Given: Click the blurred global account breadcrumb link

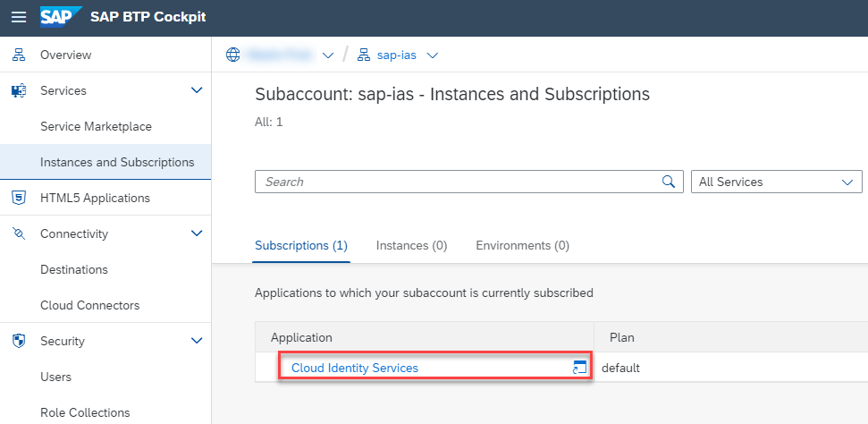Looking at the screenshot, I should pyautogui.click(x=282, y=55).
